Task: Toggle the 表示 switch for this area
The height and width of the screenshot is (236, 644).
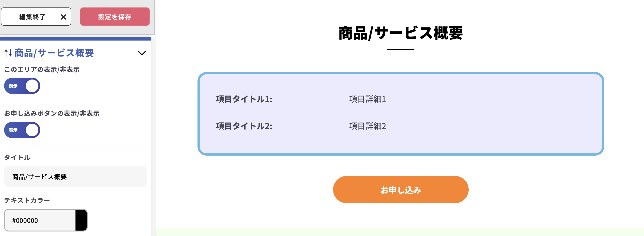Action: tap(22, 86)
